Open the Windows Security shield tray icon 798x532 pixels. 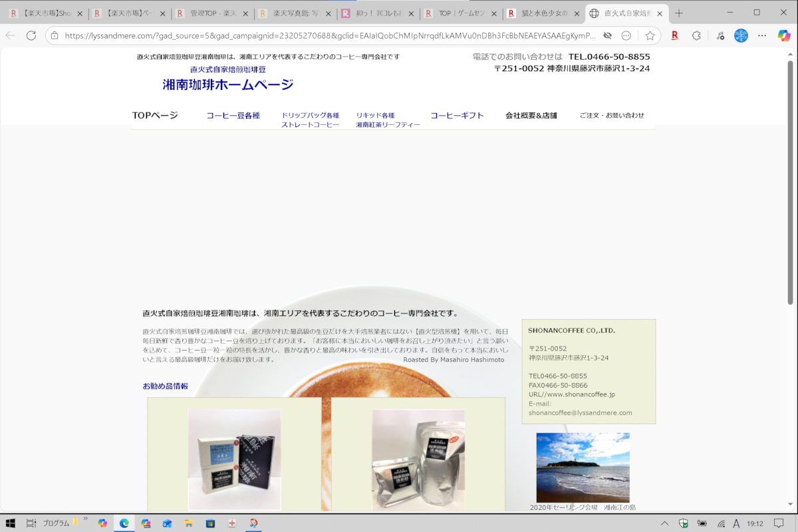point(683,523)
